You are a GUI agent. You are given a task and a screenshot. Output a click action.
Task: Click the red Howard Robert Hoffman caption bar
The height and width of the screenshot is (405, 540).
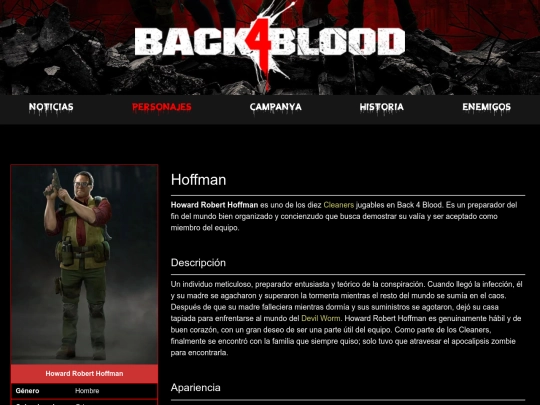84,374
